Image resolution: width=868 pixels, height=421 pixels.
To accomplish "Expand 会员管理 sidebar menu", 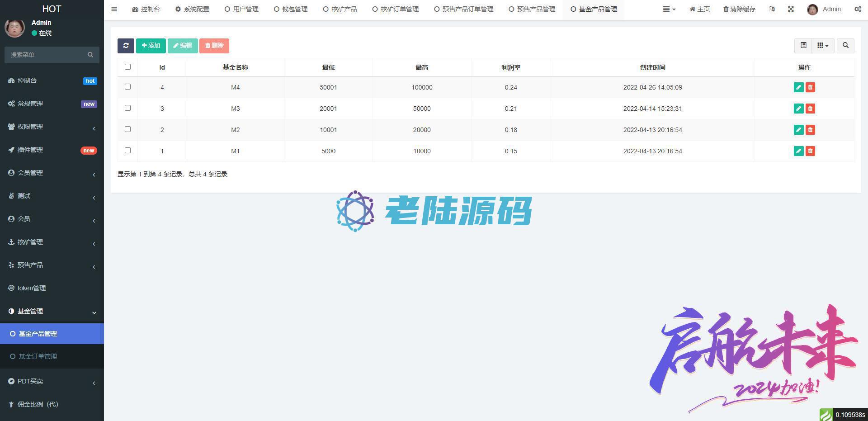I will (52, 173).
